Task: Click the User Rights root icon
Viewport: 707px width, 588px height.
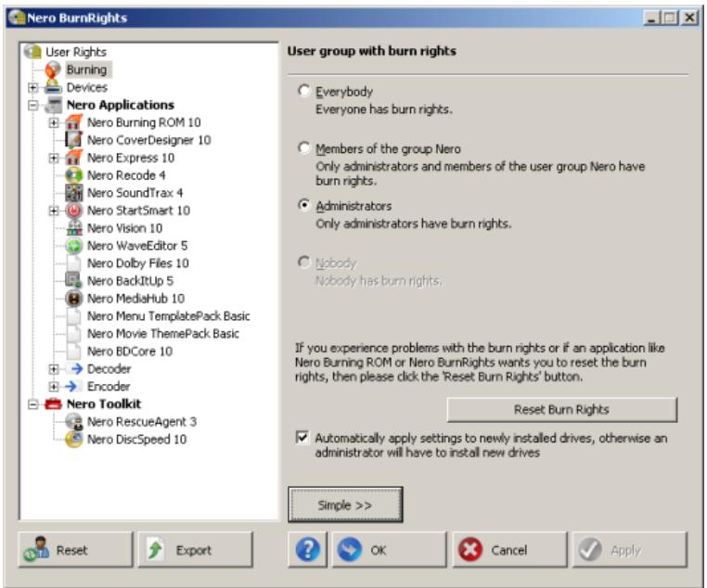Action: pyautogui.click(x=32, y=51)
